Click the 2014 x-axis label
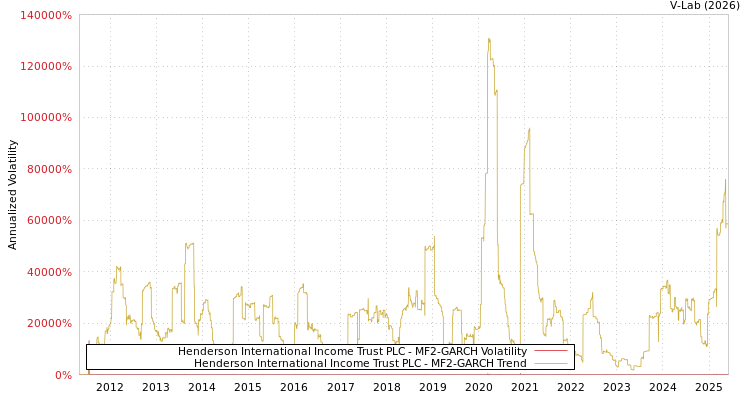This screenshot has height=400, width=750. click(202, 387)
